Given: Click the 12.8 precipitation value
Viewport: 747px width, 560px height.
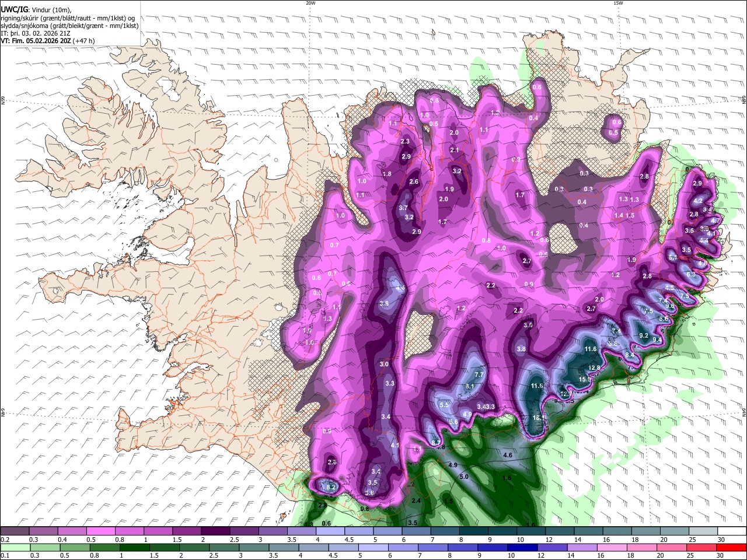Looking at the screenshot, I should pos(595,367).
